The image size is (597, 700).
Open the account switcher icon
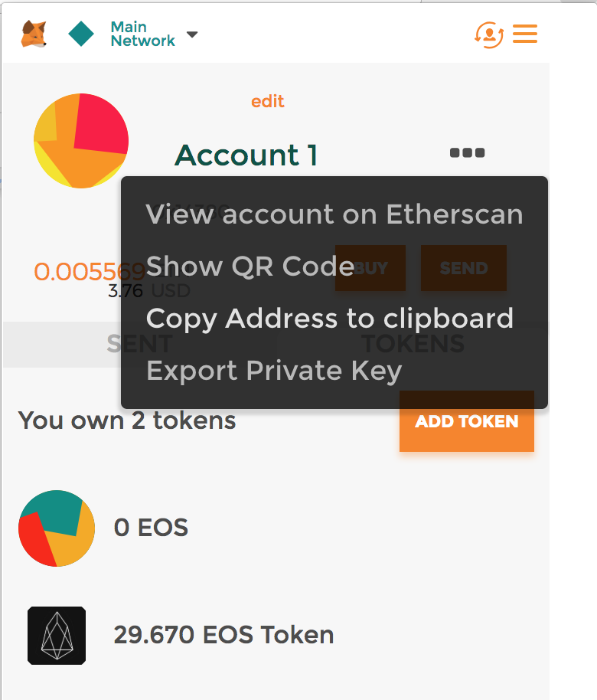[488, 34]
